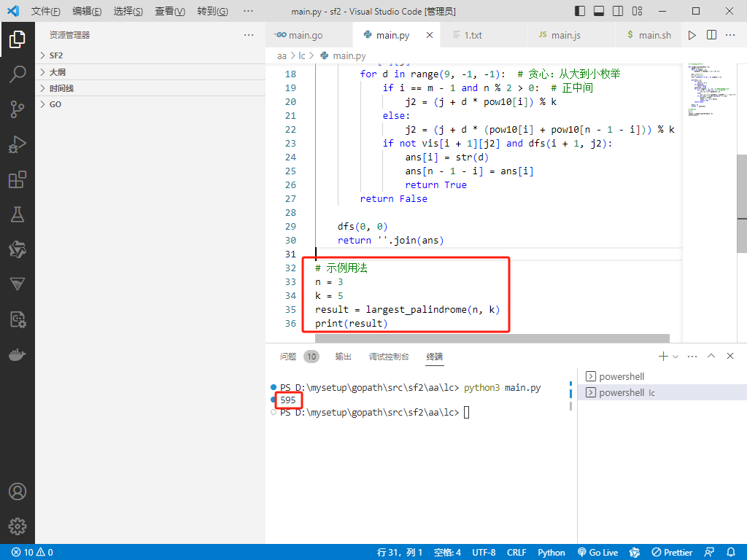
Task: Select the first powershell terminal
Action: (662, 376)
